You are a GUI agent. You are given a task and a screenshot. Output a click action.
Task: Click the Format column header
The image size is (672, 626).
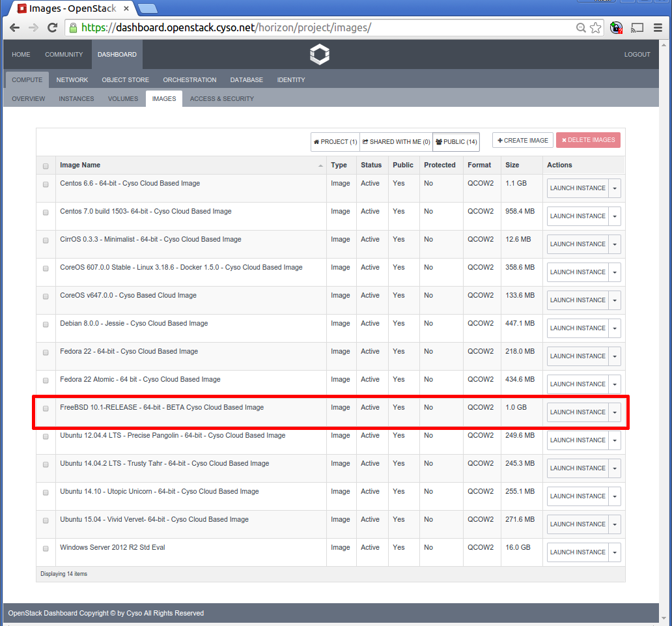pos(479,165)
